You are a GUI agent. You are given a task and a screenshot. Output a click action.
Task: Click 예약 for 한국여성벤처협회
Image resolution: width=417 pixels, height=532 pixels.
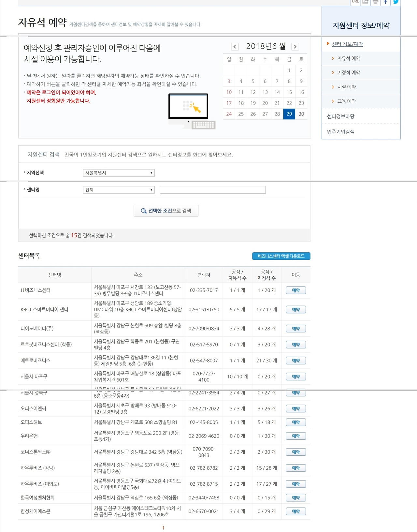click(x=296, y=498)
